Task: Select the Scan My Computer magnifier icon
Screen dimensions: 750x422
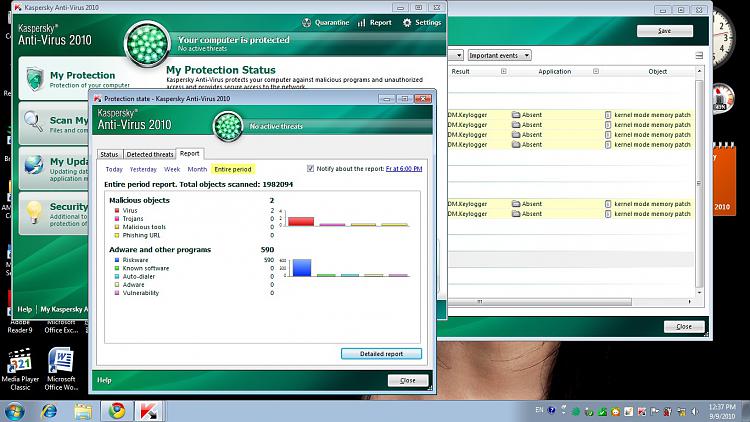Action: (33, 122)
